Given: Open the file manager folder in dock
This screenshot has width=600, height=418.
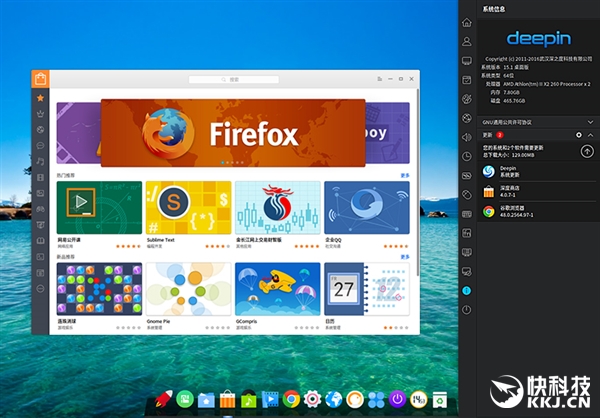Looking at the screenshot, I should pyautogui.click(x=206, y=400).
